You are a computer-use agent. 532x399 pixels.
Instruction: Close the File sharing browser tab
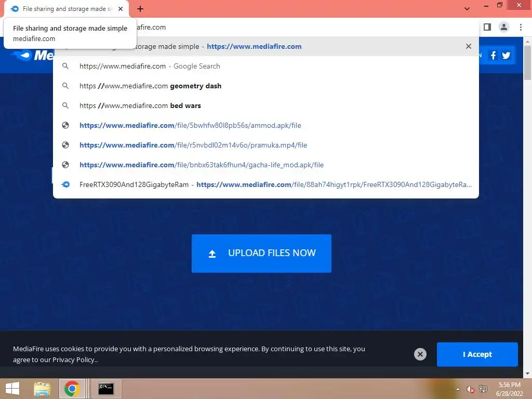121,9
